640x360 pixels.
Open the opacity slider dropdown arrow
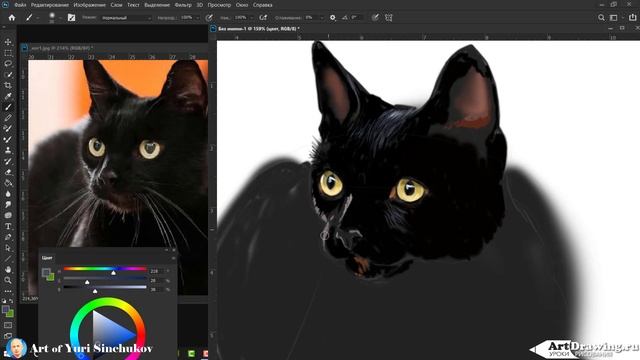pos(198,18)
